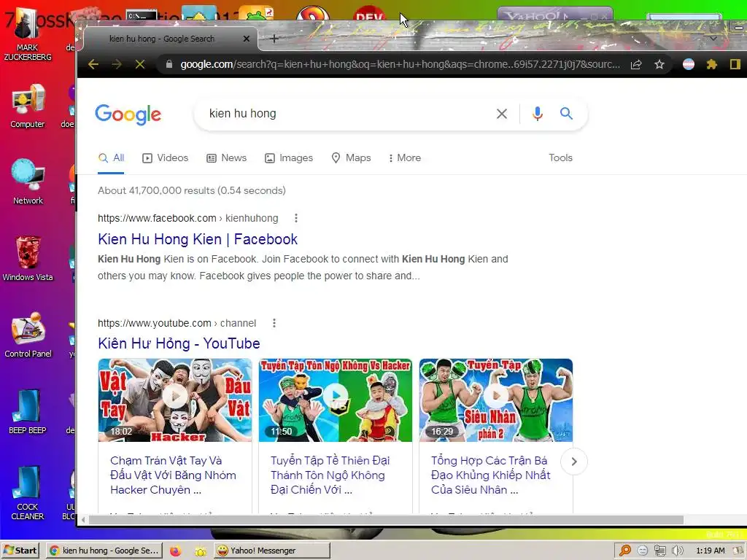The image size is (747, 560).
Task: Click the Chrome forward arrow
Action: pos(117,64)
